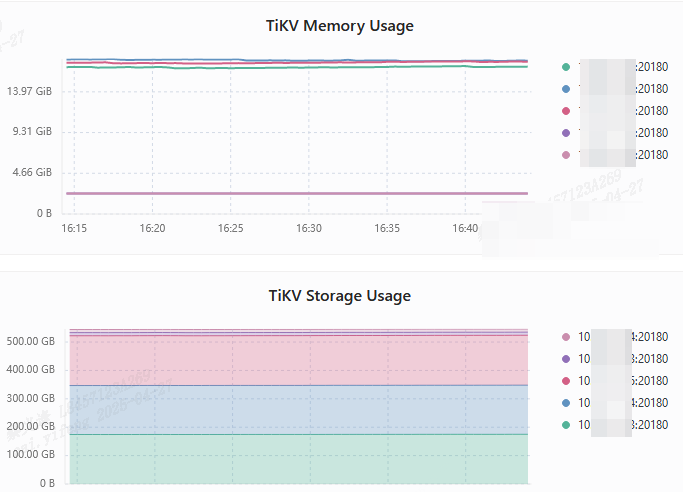Click the pink area in storage chart
683x492 pixels.
point(299,360)
